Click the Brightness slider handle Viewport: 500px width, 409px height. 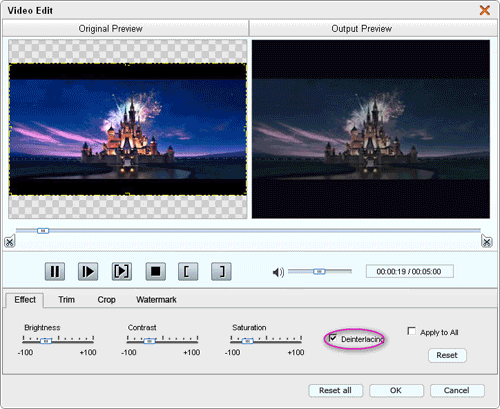click(46, 341)
